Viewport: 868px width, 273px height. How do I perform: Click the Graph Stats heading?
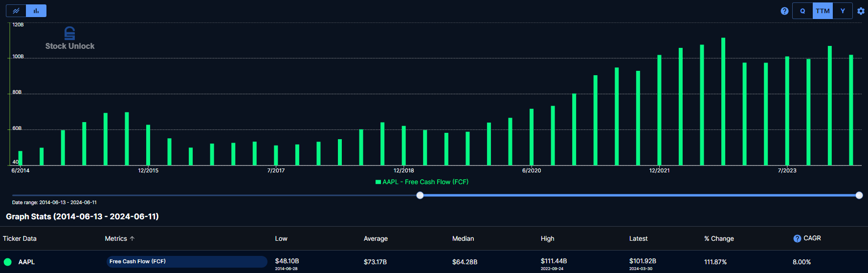click(82, 216)
